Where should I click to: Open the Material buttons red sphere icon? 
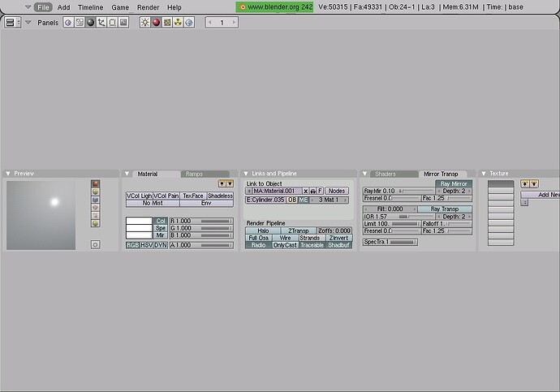(156, 23)
